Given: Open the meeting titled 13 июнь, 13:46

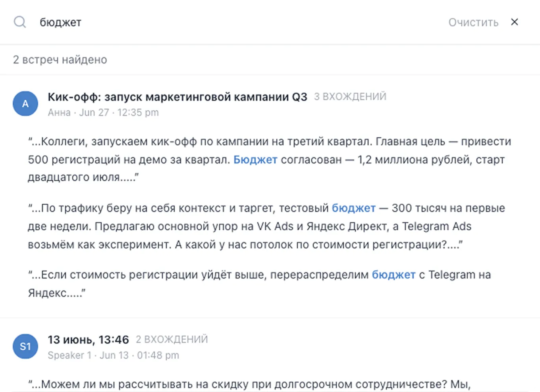Looking at the screenshot, I should pos(89,340).
